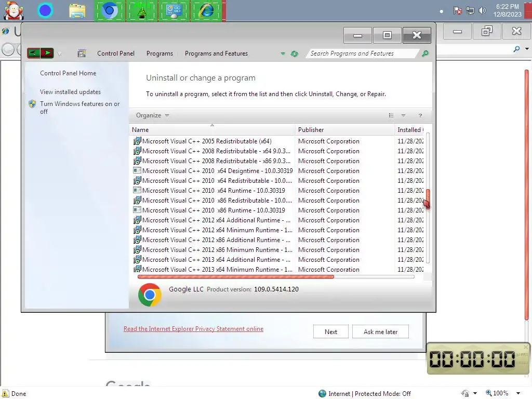
Task: Click icon of Visual C++ 2010 x86 Redistributable
Action: pos(137,200)
